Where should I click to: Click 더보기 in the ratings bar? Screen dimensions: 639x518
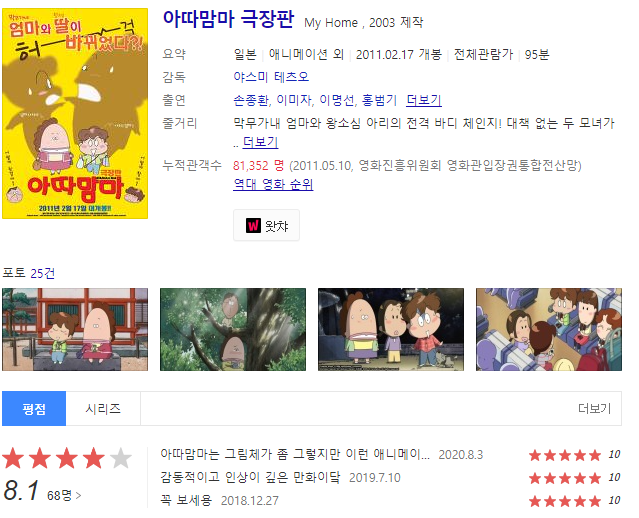coord(595,408)
